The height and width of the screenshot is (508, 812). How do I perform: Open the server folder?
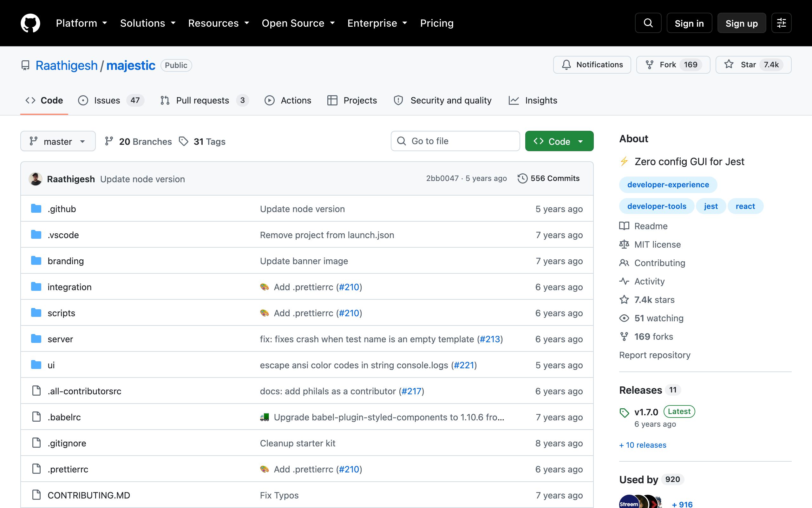pyautogui.click(x=60, y=339)
